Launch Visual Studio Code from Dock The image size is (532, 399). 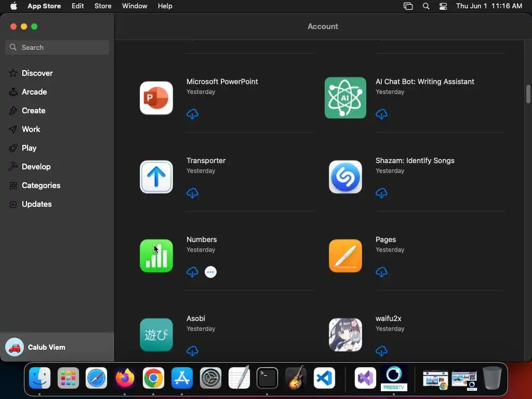[324, 378]
